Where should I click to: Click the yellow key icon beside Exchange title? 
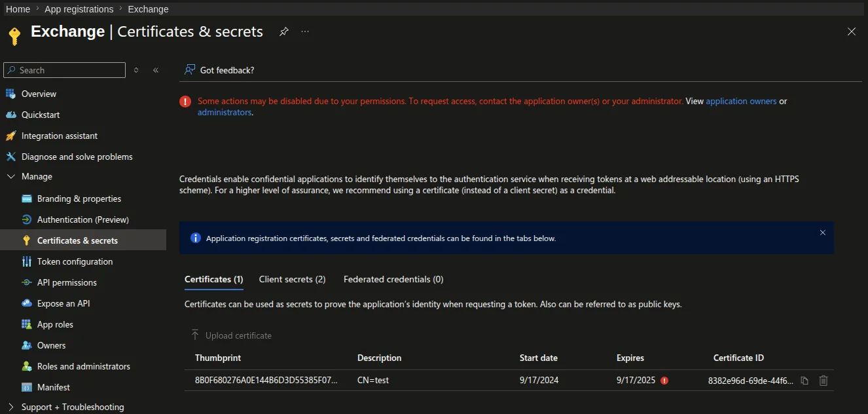15,36
